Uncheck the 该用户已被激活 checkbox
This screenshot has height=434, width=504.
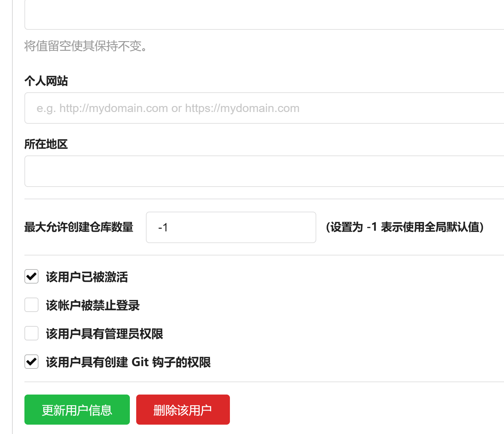tap(31, 277)
